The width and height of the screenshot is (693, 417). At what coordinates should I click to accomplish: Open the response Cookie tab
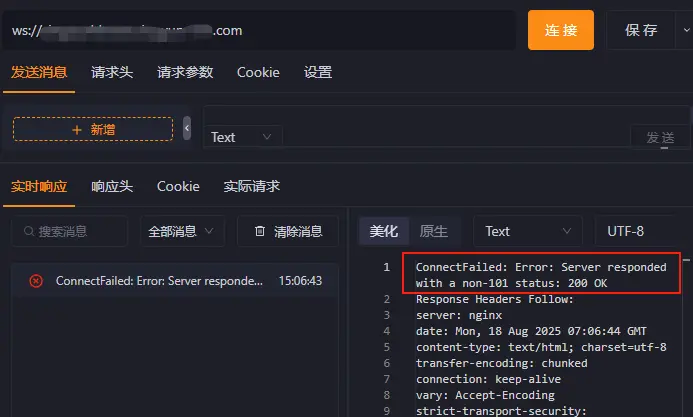coord(178,186)
